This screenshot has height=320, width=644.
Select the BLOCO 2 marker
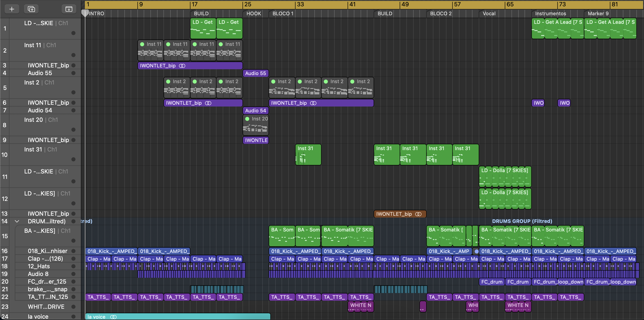(x=441, y=13)
